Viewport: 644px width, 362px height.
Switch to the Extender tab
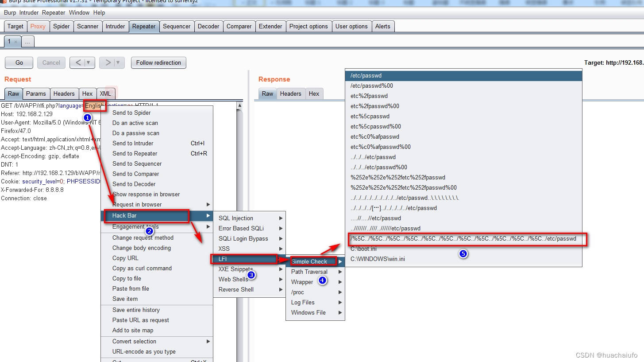[270, 26]
